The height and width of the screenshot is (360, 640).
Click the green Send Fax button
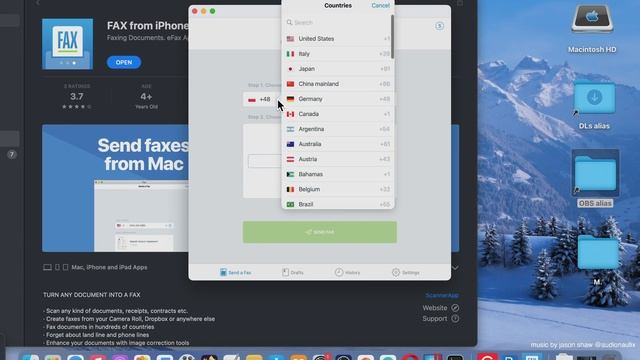point(320,232)
